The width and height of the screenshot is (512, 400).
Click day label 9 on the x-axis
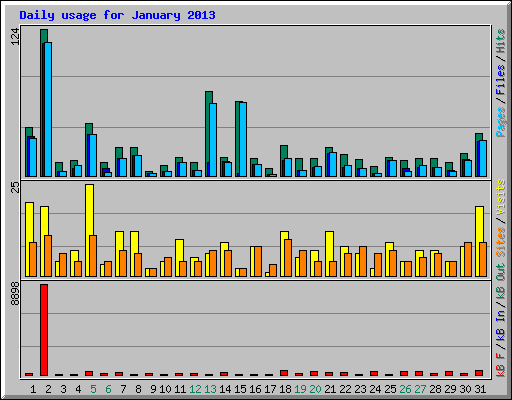(x=153, y=389)
